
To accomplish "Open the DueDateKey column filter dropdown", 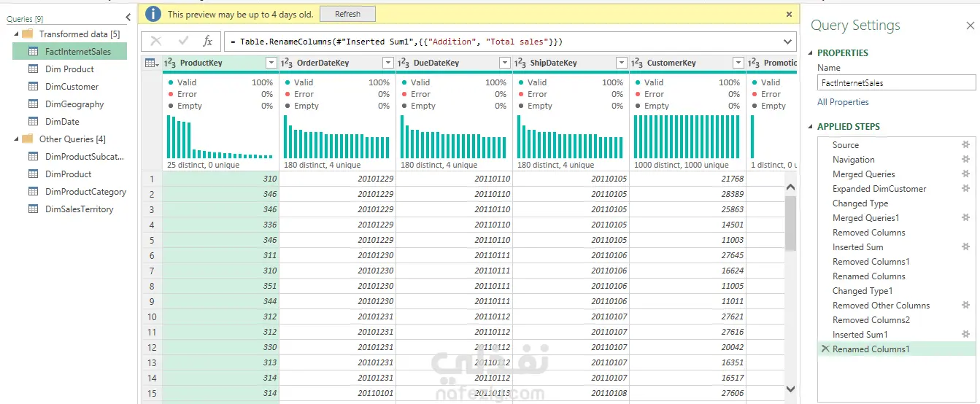I will point(505,63).
